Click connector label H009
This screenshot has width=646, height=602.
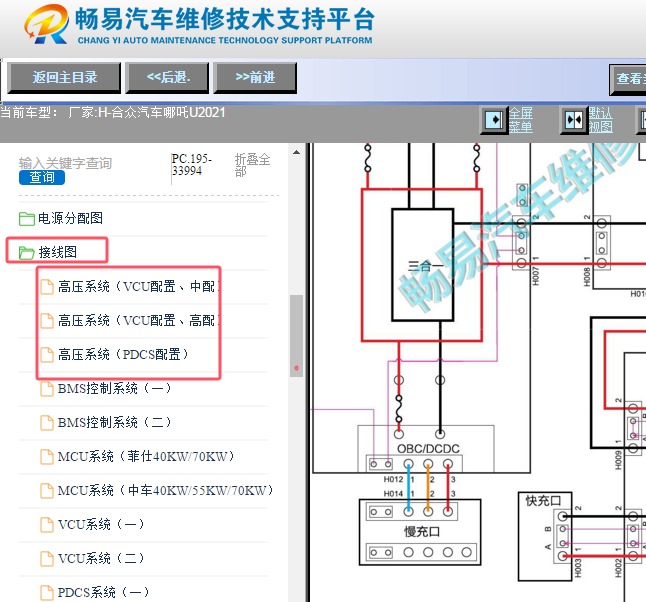click(618, 460)
